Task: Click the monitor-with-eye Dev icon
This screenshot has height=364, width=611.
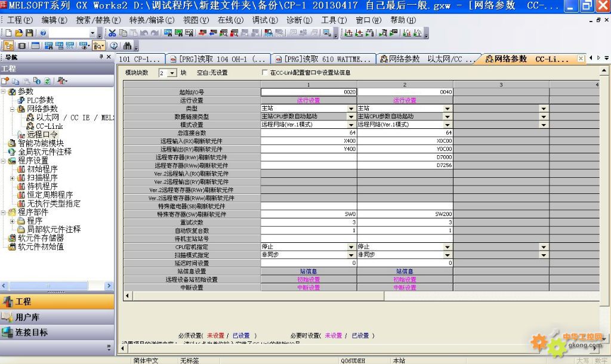Action: [84, 46]
